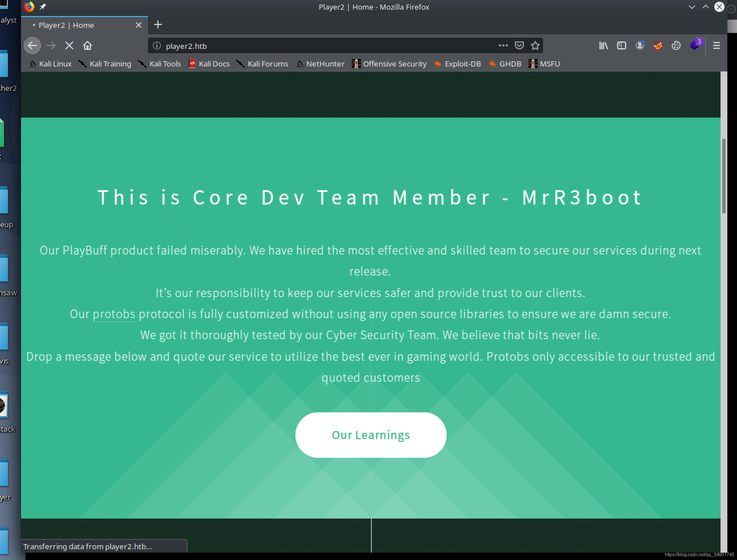Screen dimensions: 737x560
Task: Click the Our Learnings button
Action: pos(370,435)
